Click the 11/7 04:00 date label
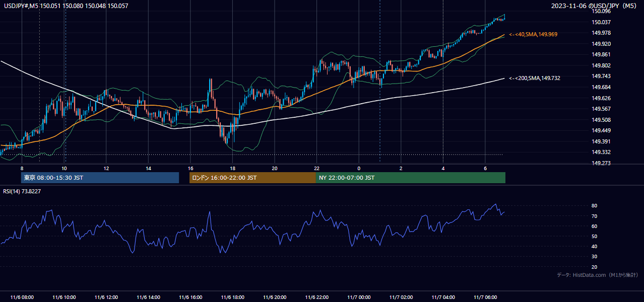The image size is (644, 302). 443,297
